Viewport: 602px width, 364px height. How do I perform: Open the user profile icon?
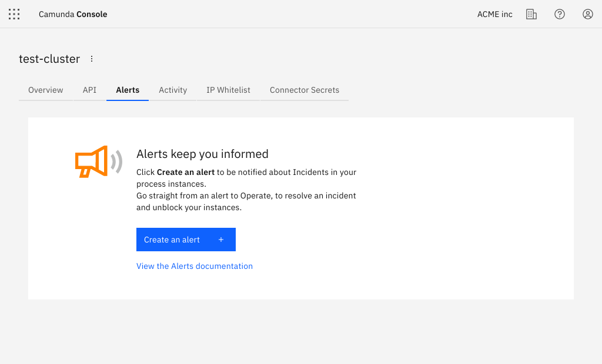coord(588,14)
